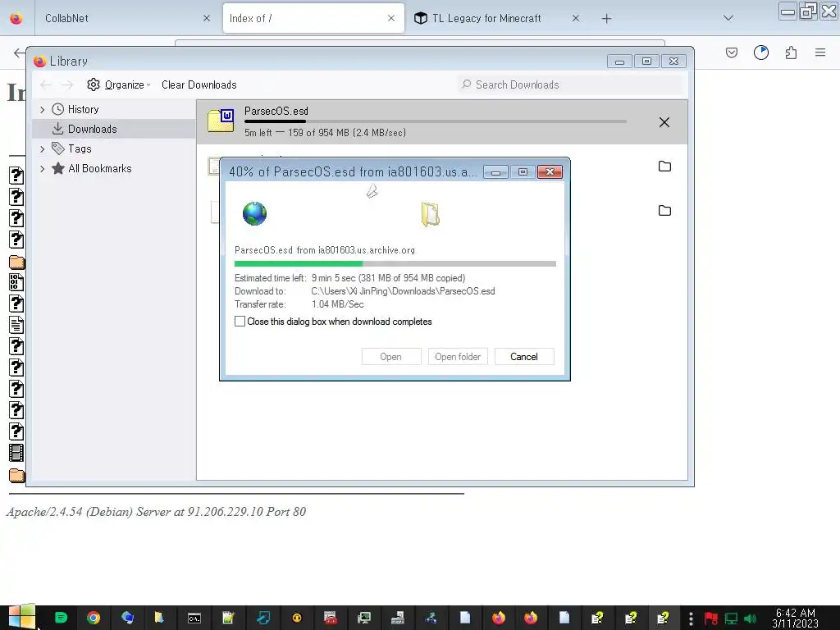The height and width of the screenshot is (630, 840).
Task: Click volume speaker in system tray
Action: (750, 619)
